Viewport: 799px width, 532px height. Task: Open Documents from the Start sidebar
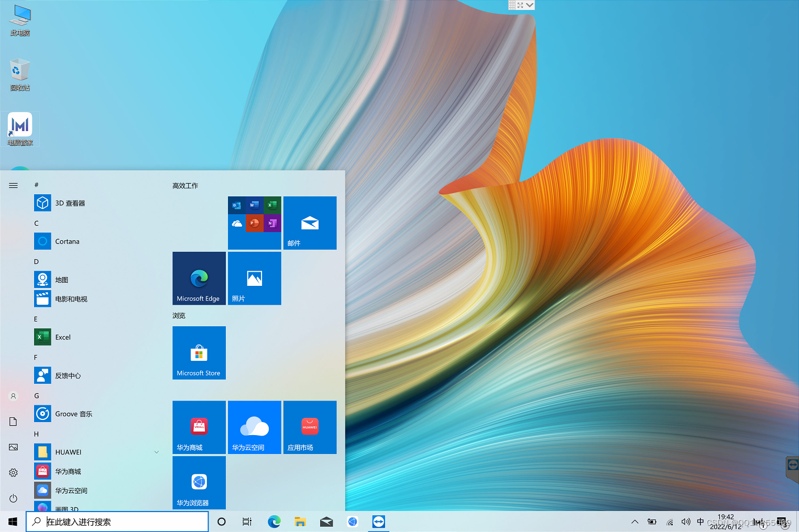[14, 422]
